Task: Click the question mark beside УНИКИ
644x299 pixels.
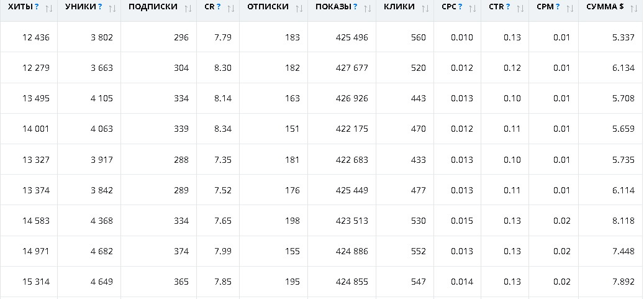Action: 100,7
